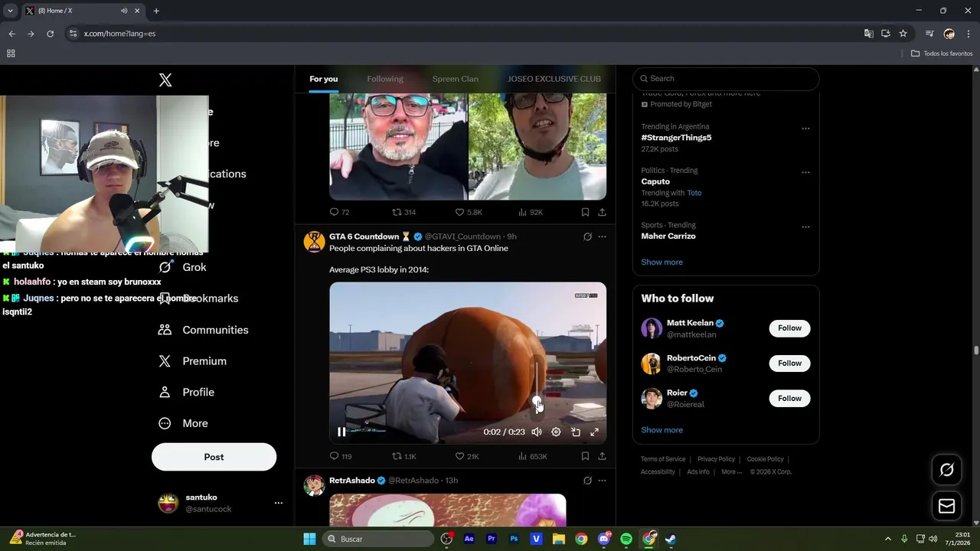Screen dimensions: 980x551
Task: Repost the post with 314 reposts
Action: (404, 212)
